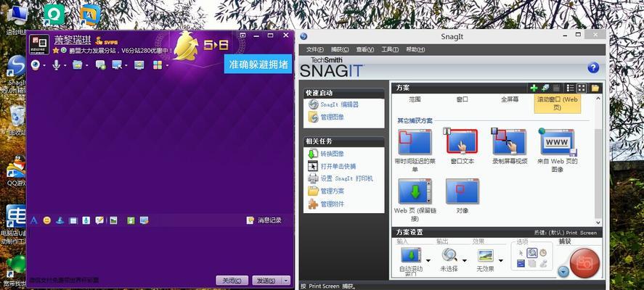The height and width of the screenshot is (290, 644).
Task: Toggle timed capture clock option
Action: pyautogui.click(x=543, y=253)
